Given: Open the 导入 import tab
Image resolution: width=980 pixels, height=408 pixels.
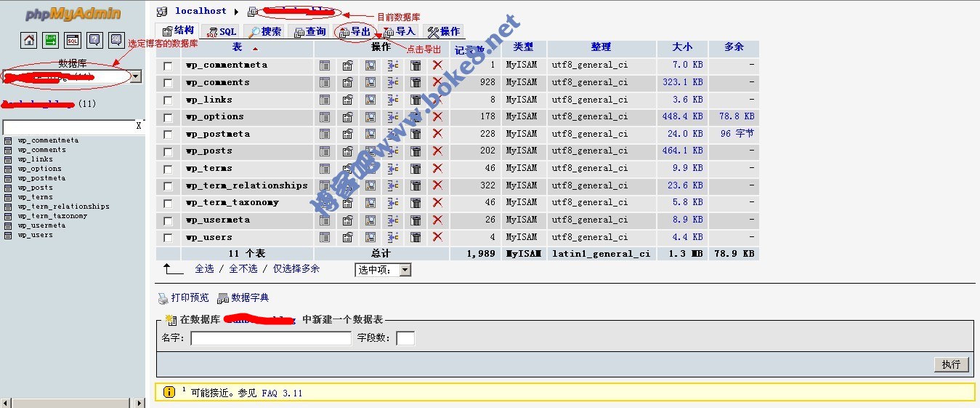Looking at the screenshot, I should coord(399,31).
